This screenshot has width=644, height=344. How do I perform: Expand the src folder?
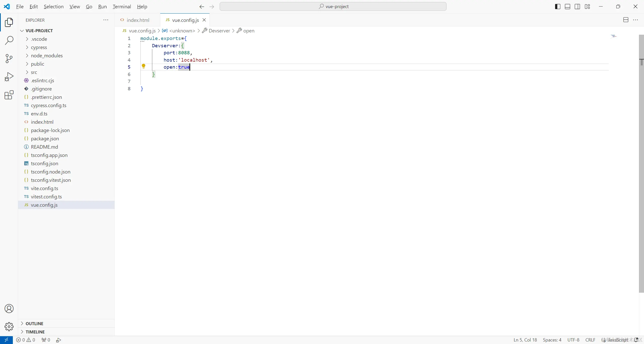click(34, 72)
